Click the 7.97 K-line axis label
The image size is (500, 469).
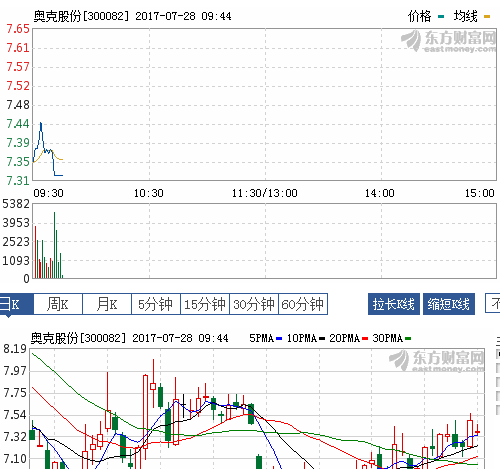click(x=15, y=371)
